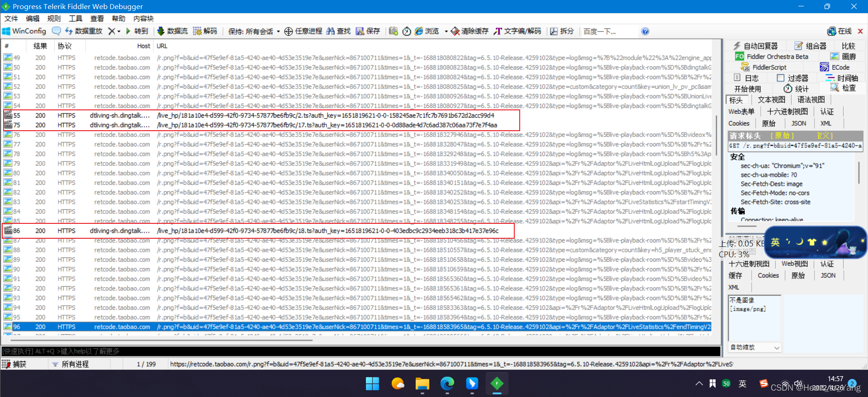Image resolution: width=868 pixels, height=397 pixels.
Task: Select request 语法视图 (SyntaxView) tab
Action: 811,100
